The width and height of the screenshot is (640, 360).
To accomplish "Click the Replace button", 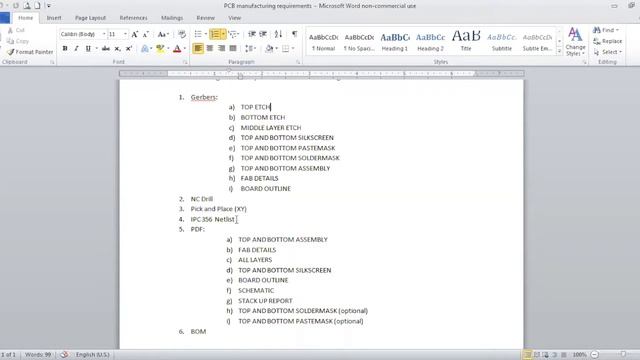I will [x=607, y=41].
